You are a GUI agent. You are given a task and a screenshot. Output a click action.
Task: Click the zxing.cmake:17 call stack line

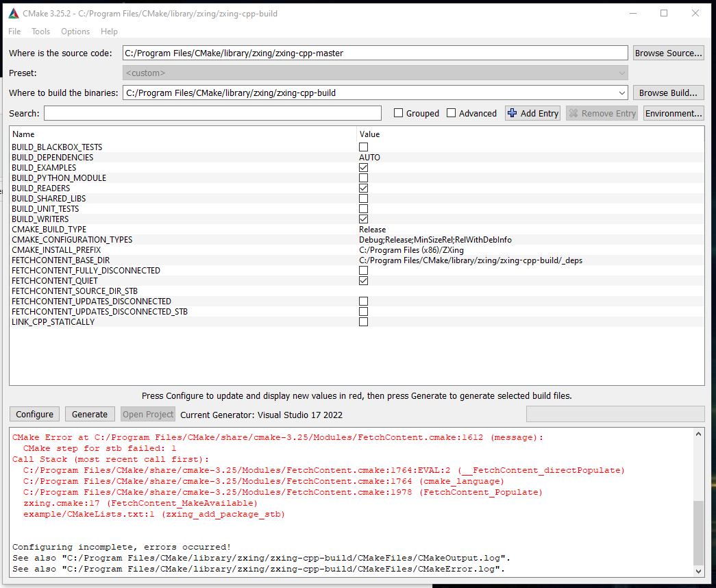click(x=140, y=503)
